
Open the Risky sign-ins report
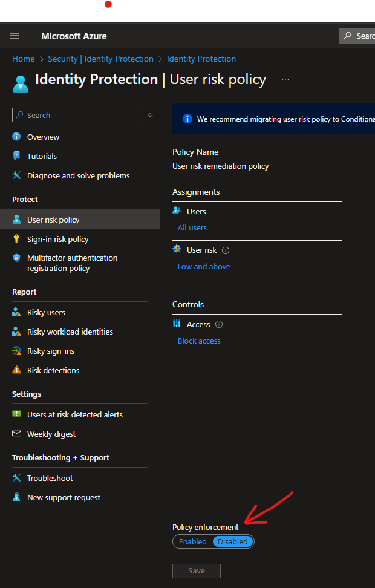pyautogui.click(x=51, y=351)
